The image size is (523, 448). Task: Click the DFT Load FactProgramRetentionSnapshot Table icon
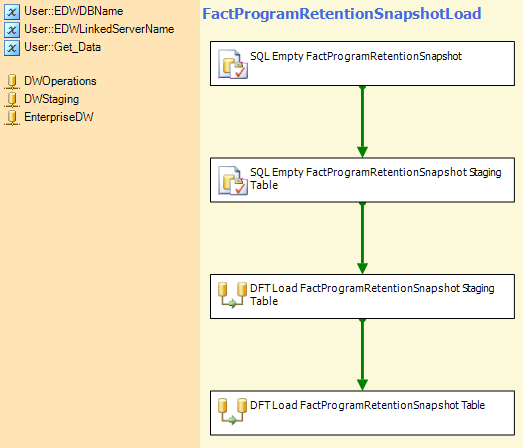(x=232, y=411)
